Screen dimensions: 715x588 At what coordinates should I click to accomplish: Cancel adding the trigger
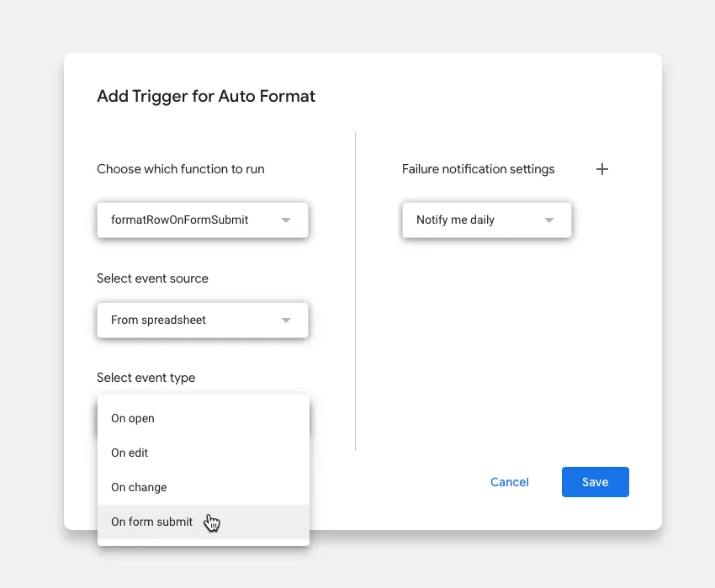509,481
